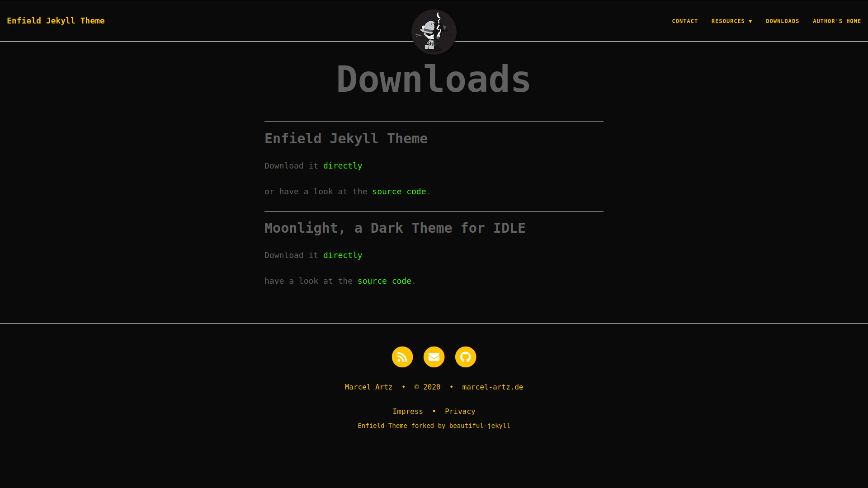This screenshot has width=868, height=488.
Task: Visit marcel-artz.de footer link
Action: [492, 387]
